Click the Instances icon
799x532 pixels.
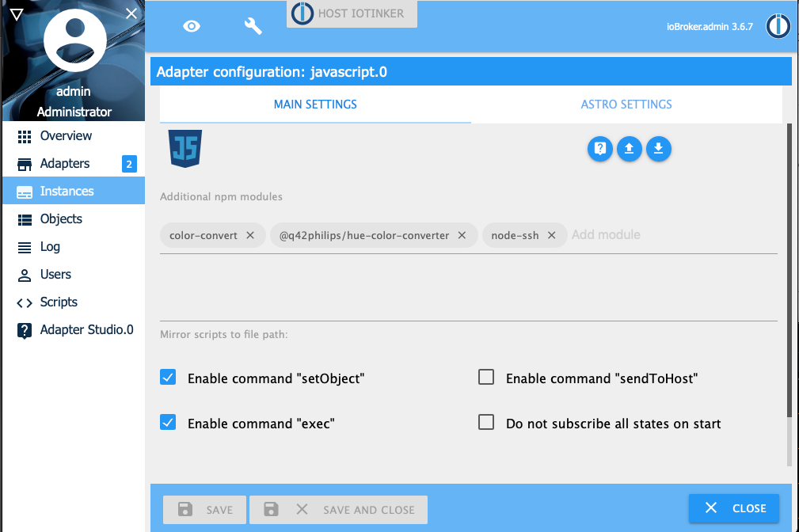[24, 192]
